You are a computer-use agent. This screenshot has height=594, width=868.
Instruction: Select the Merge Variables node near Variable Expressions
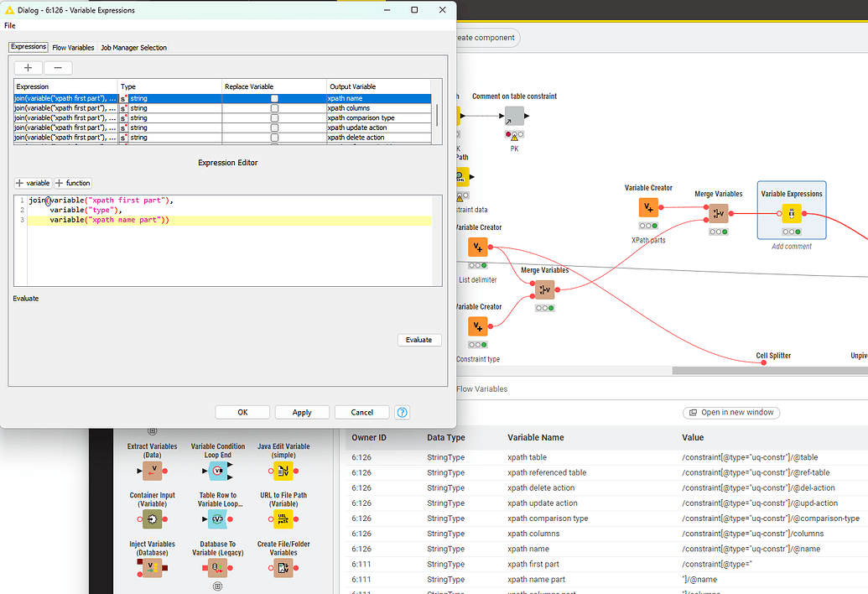coord(719,214)
